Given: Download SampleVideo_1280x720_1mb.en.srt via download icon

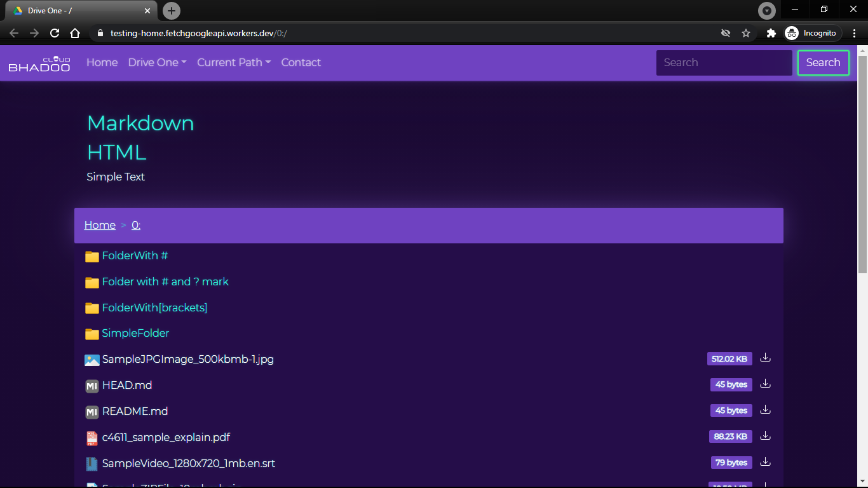Looking at the screenshot, I should pyautogui.click(x=765, y=461).
